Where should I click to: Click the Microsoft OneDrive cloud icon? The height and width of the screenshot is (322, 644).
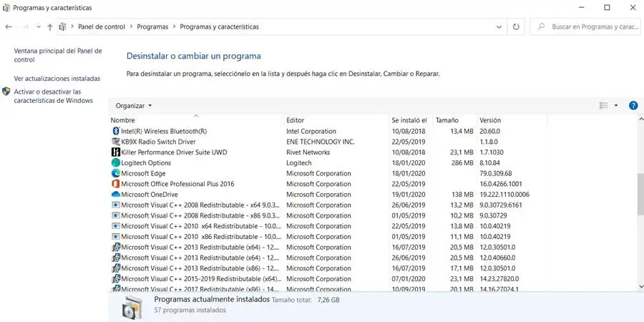[116, 194]
